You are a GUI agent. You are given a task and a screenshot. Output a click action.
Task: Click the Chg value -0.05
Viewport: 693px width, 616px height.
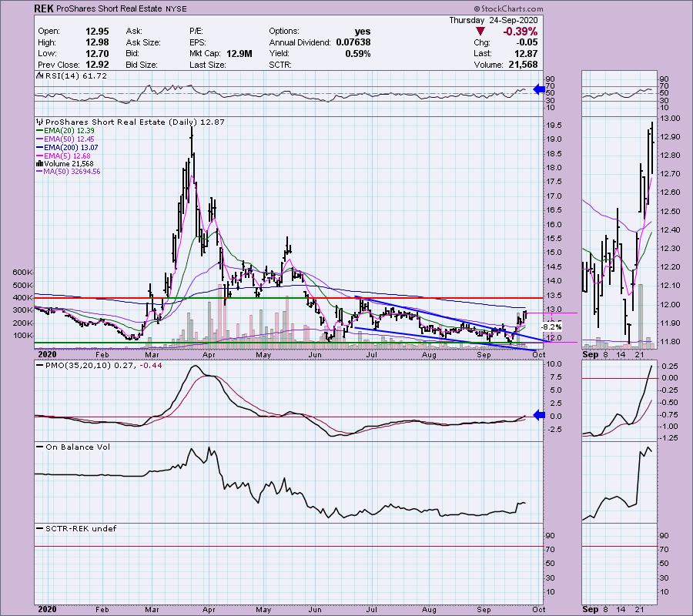pyautogui.click(x=527, y=42)
